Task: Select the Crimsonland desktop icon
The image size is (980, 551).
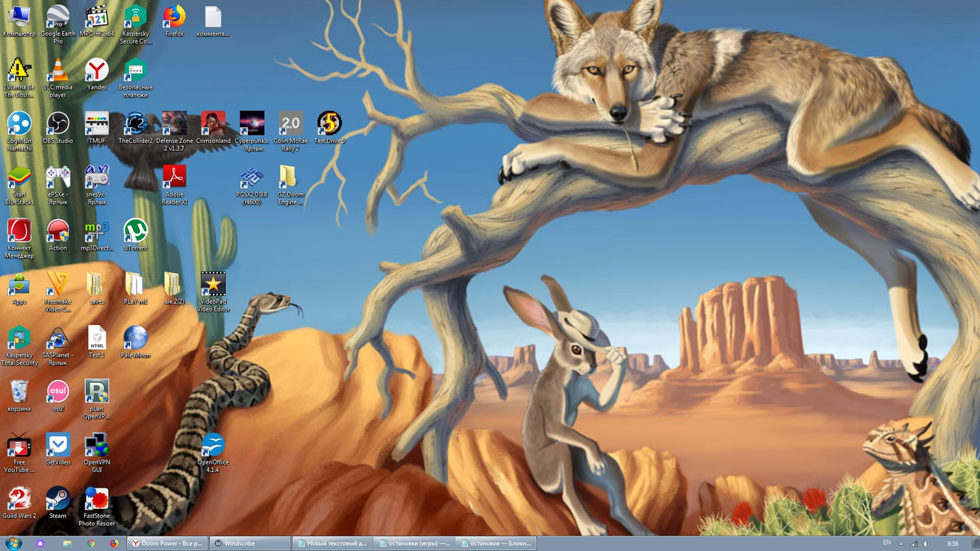Action: click(213, 128)
